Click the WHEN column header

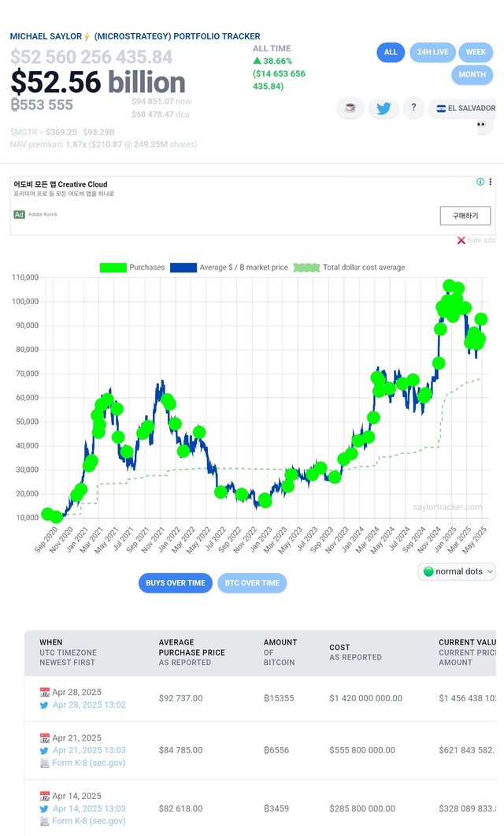tap(68, 652)
